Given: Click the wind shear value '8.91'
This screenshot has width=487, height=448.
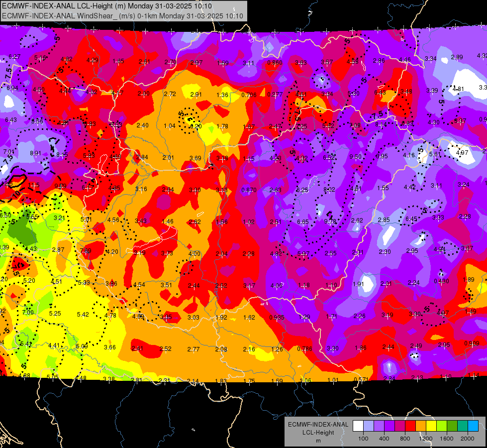Looking at the screenshot, I should point(35,153).
